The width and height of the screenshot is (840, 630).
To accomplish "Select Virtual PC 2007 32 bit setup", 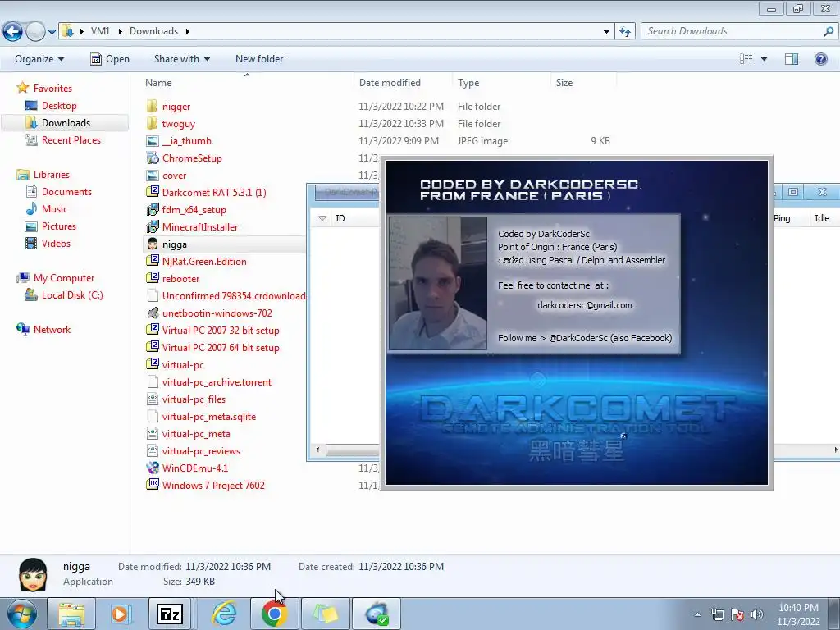I will 220,331.
